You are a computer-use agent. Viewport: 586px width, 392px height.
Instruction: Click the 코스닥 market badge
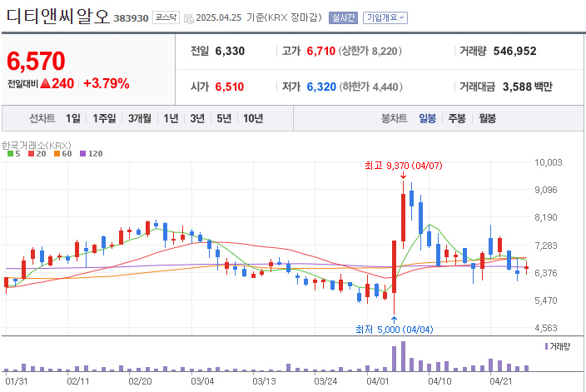(x=166, y=17)
